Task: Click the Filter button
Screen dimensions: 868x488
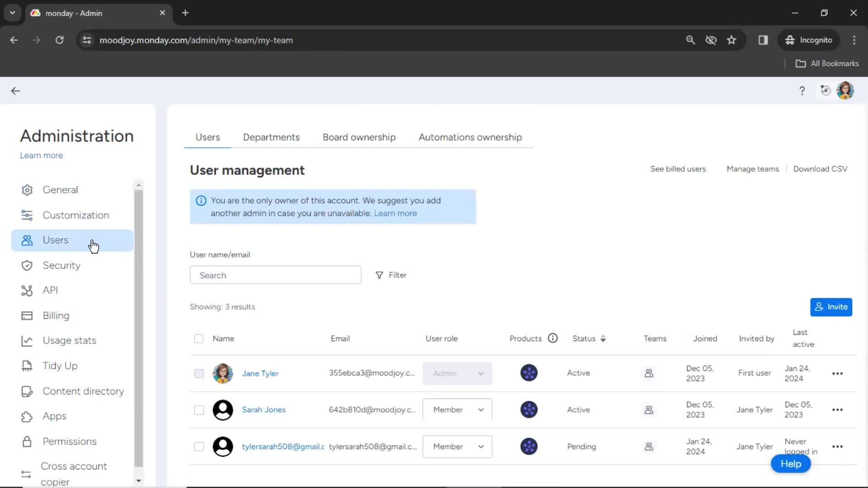Action: (392, 275)
